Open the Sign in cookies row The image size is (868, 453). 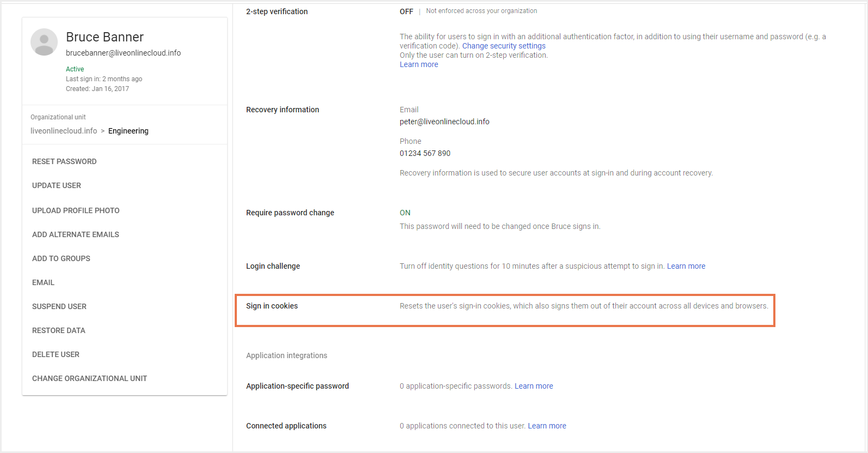pos(504,310)
